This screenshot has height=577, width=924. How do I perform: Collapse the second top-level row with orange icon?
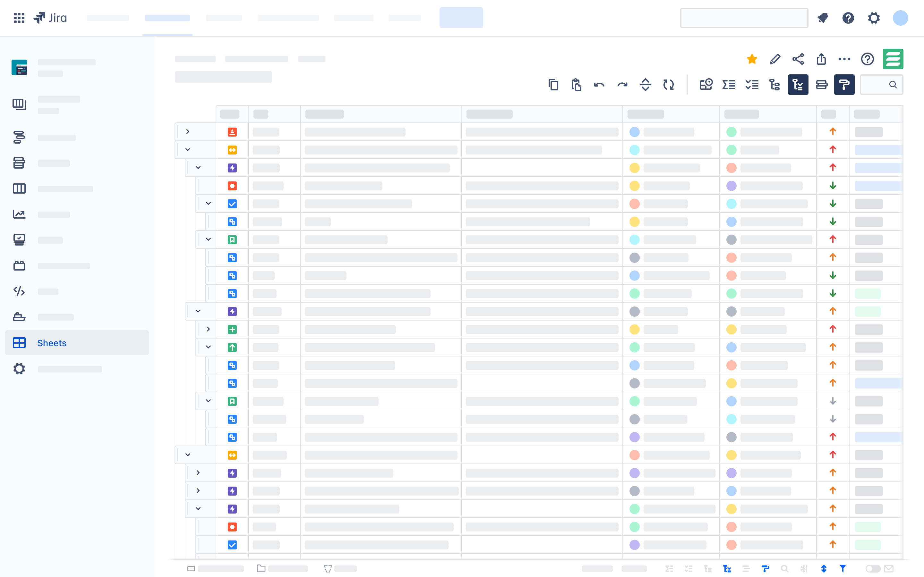[x=187, y=150]
